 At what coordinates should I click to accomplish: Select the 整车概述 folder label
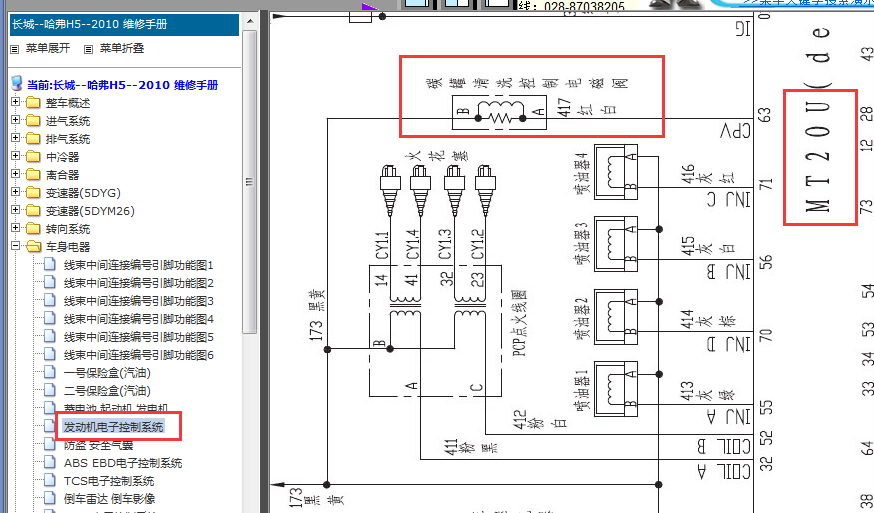pyautogui.click(x=68, y=103)
